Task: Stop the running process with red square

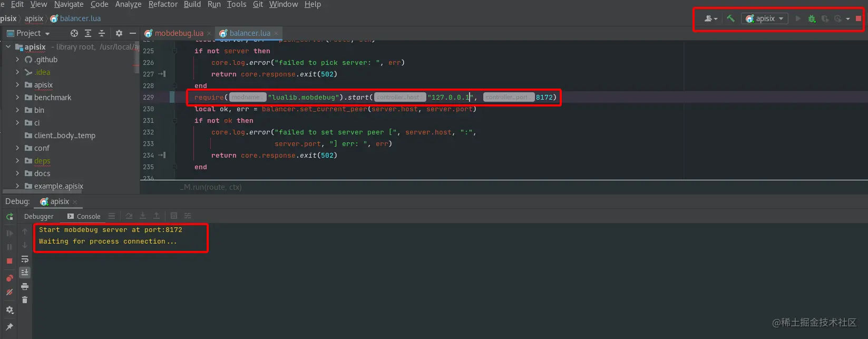Action: (859, 18)
